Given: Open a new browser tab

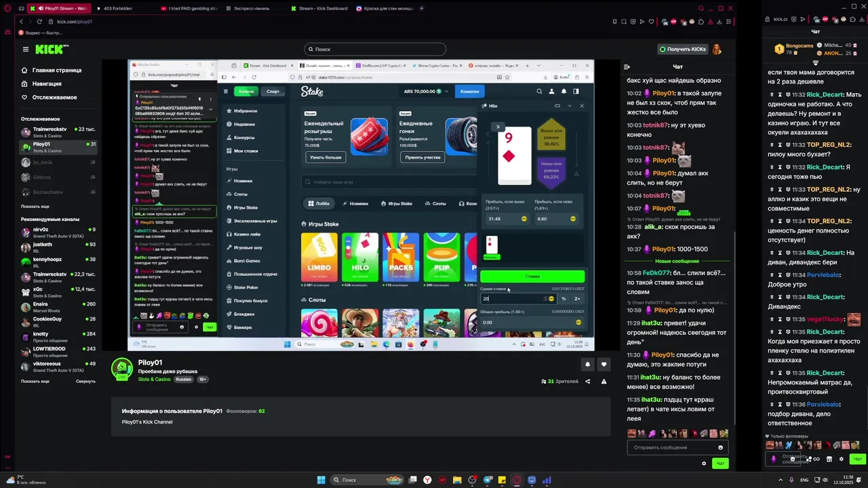Looking at the screenshot, I should pyautogui.click(x=422, y=8).
